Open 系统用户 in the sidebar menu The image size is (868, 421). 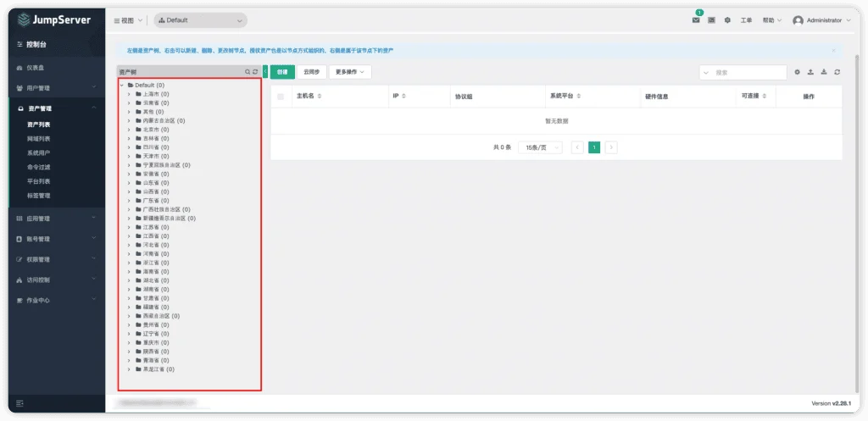(x=39, y=152)
